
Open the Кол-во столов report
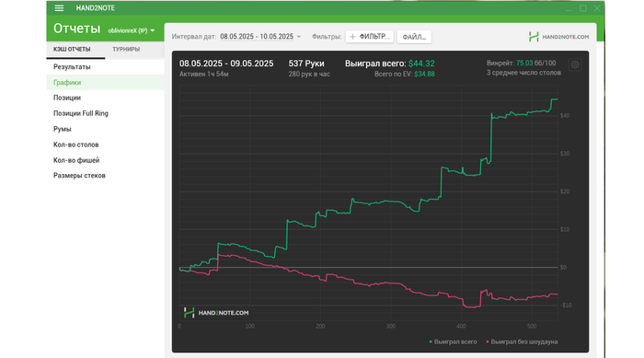(x=105, y=144)
